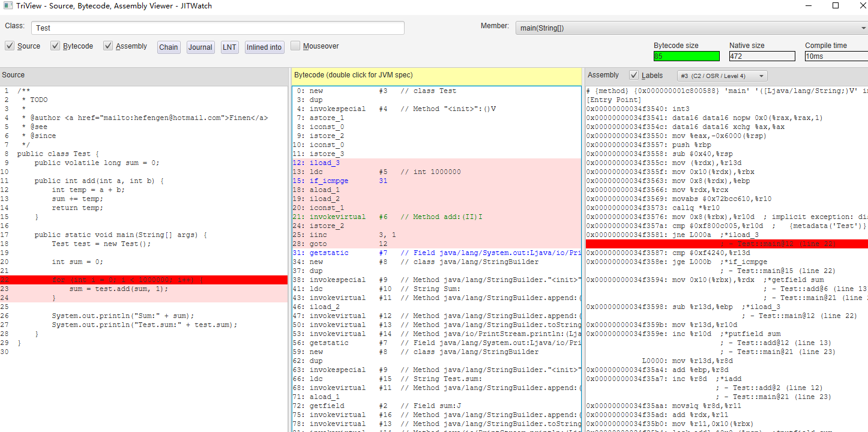Minimize the TriView window
This screenshot has height=432, width=868.
click(x=809, y=6)
